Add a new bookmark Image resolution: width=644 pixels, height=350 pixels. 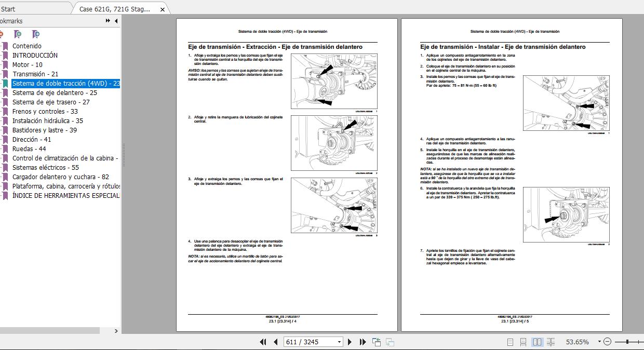pos(18,34)
